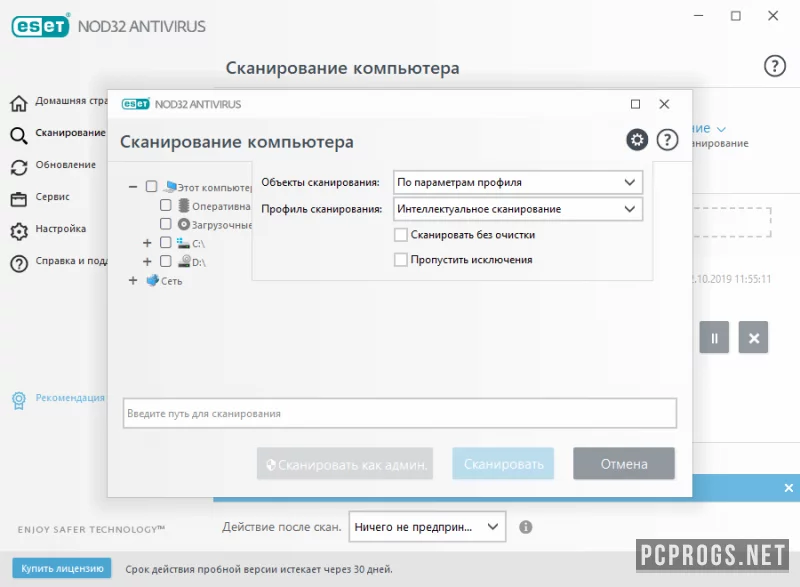Click the Этот компьютер computer icon
This screenshot has height=587, width=800.
(x=170, y=186)
